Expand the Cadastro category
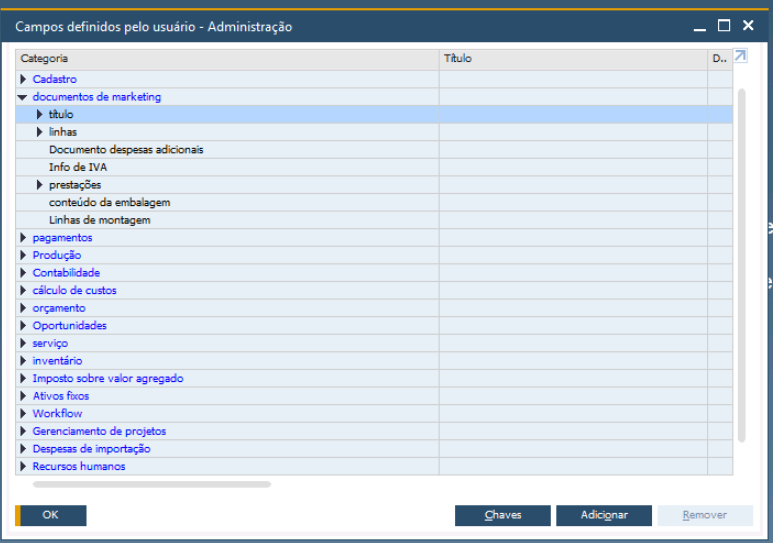Viewport: 773px width, 543px height. tap(23, 79)
